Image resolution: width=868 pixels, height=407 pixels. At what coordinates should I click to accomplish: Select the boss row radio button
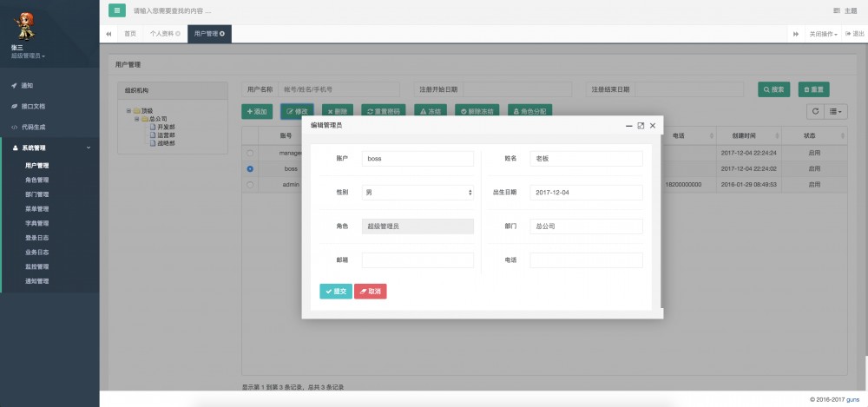pos(250,168)
